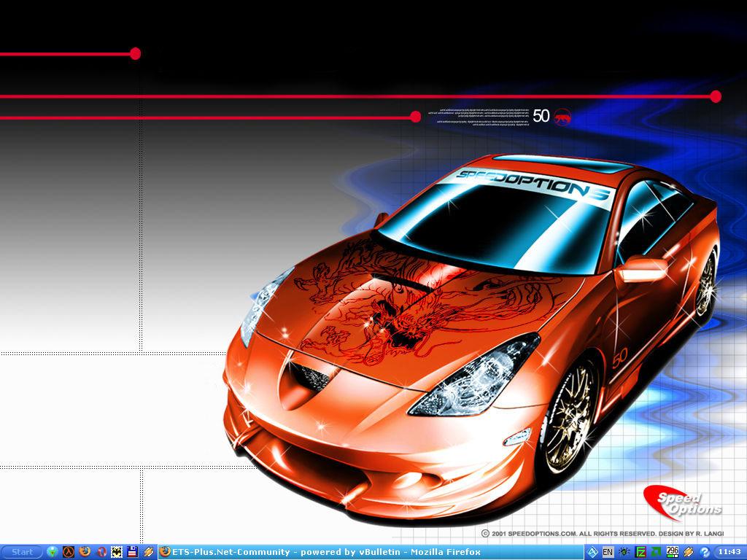Click the green Z tray icon
747x560 pixels.
640,552
